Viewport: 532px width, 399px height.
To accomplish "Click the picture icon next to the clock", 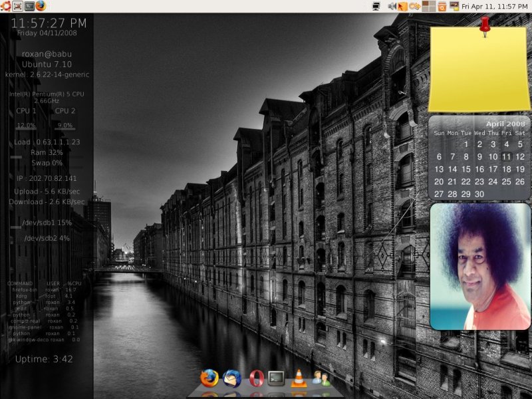I will point(454,6).
